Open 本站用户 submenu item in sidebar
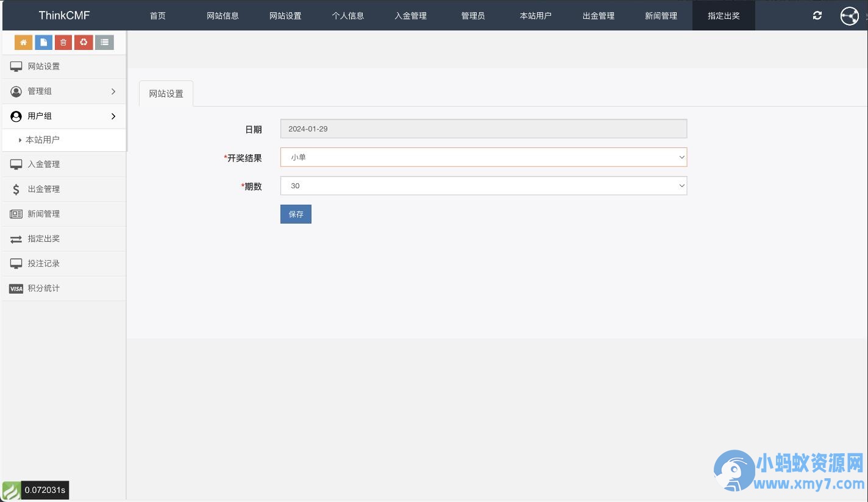The width and height of the screenshot is (868, 502). point(63,140)
